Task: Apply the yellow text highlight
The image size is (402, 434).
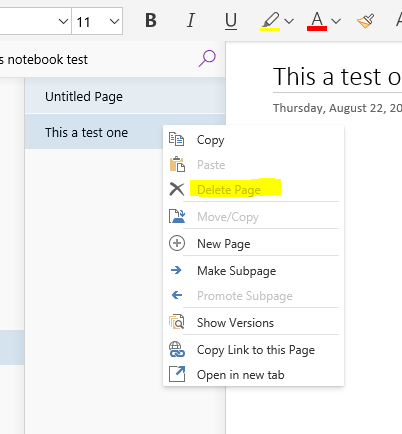Action: [x=270, y=21]
